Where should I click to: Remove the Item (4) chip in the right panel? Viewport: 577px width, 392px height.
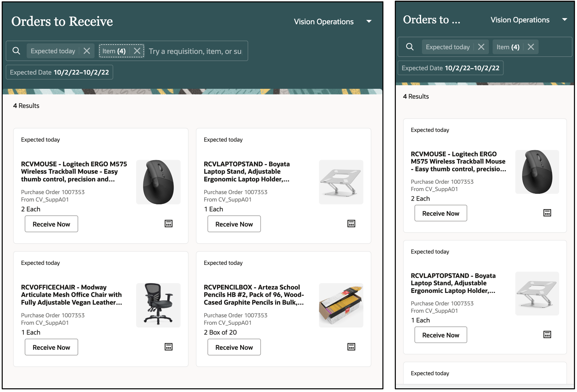coord(531,47)
